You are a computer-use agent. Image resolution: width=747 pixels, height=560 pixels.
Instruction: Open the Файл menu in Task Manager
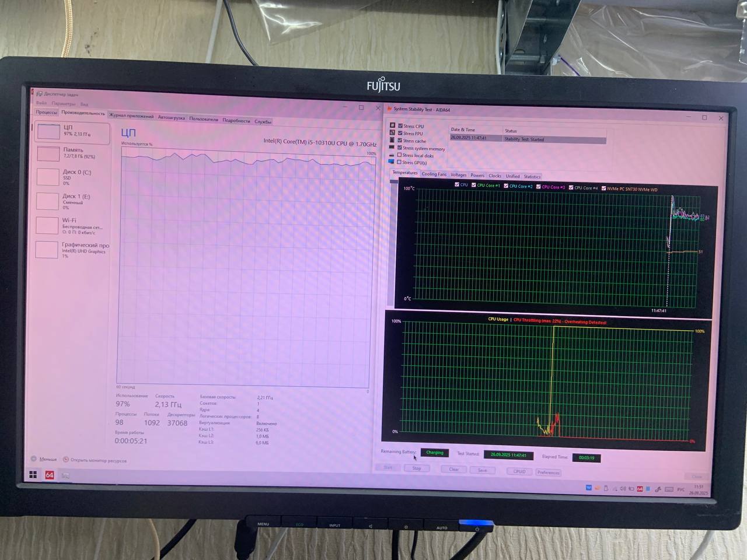[41, 103]
